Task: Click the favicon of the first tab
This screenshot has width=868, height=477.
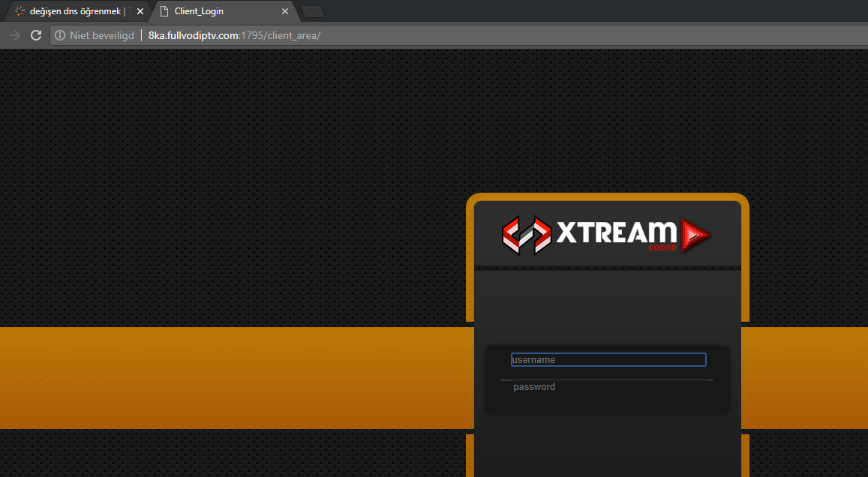Action: click(20, 11)
